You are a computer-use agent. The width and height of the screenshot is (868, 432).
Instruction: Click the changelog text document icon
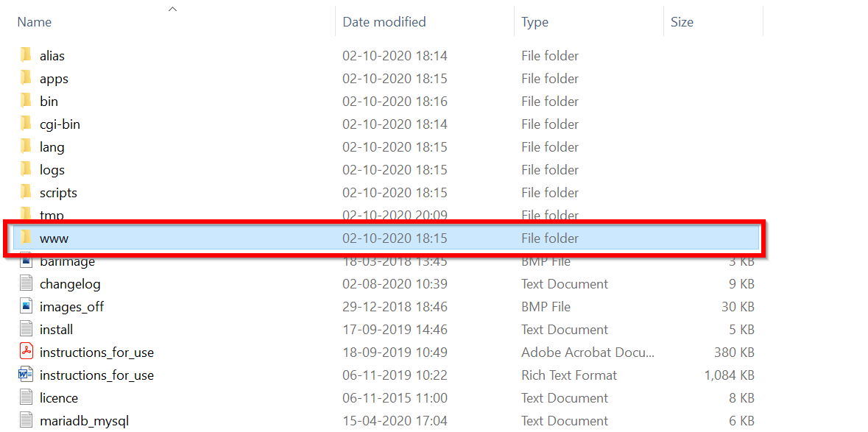26,284
